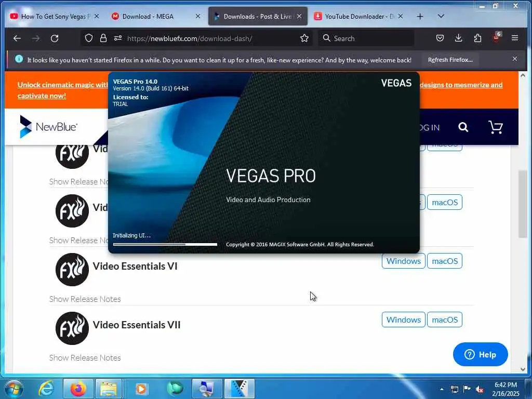Expand Show Release Notes for Video Essentials VII
The height and width of the screenshot is (399, 532).
(85, 357)
